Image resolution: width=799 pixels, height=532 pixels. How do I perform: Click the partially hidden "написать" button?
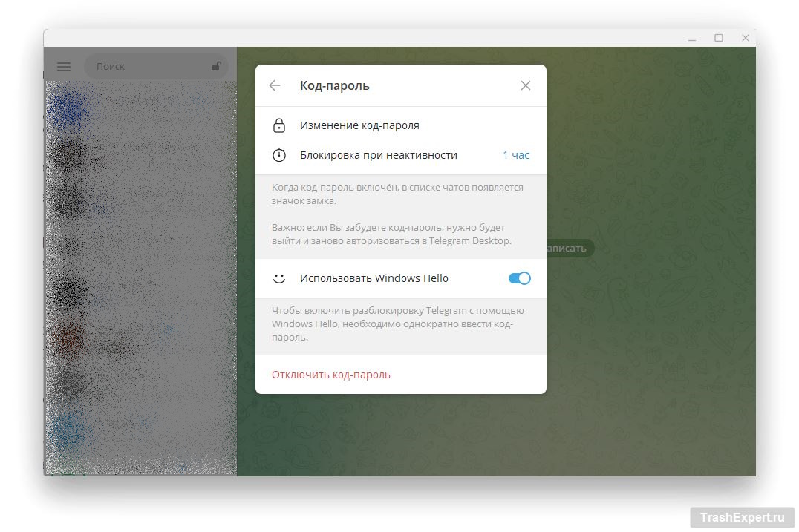click(569, 249)
